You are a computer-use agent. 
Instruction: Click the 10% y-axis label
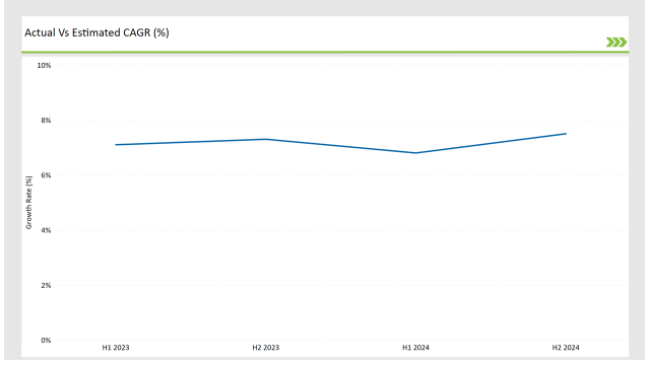click(x=44, y=66)
